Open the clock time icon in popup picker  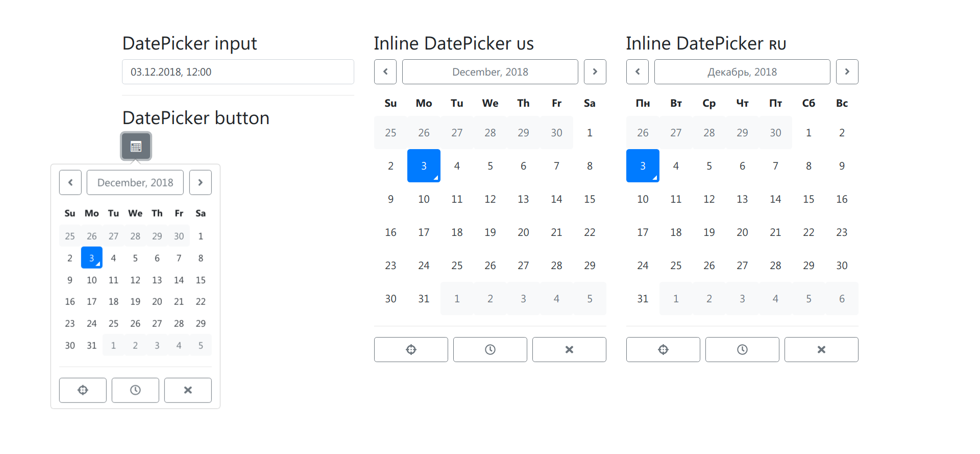(x=135, y=390)
